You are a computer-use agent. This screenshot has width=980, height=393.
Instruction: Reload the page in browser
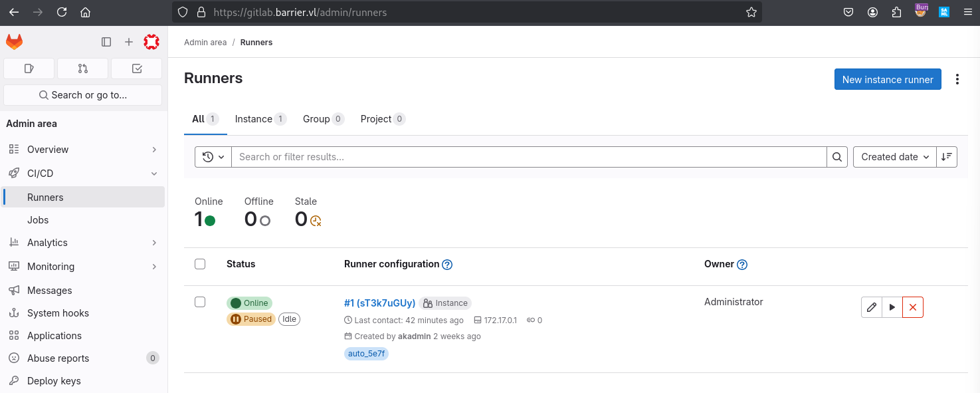(x=62, y=12)
